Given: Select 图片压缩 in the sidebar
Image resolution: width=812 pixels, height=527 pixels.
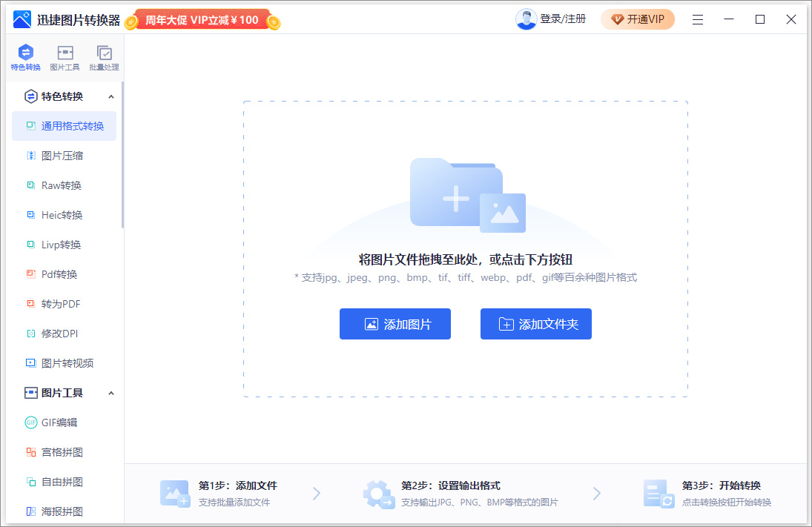Looking at the screenshot, I should point(64,155).
